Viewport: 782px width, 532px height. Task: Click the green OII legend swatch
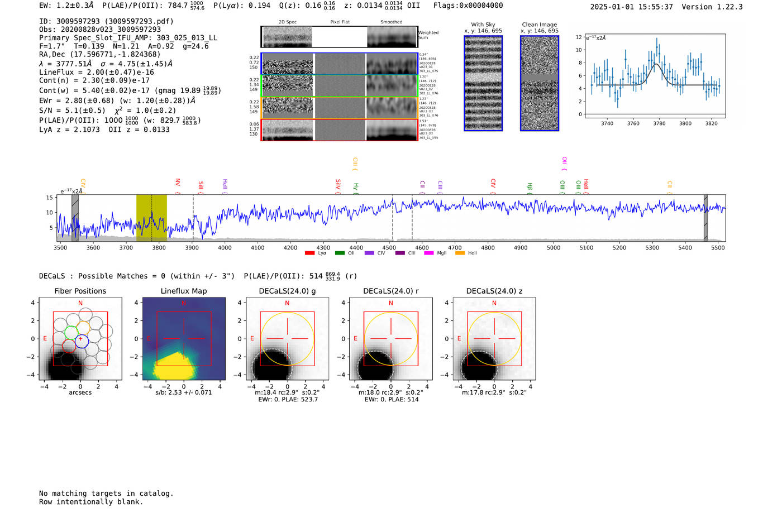pos(340,253)
